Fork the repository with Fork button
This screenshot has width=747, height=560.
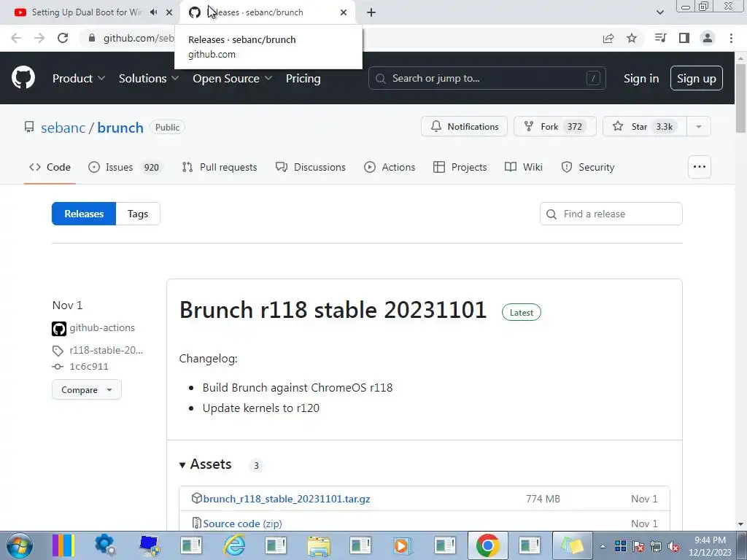pyautogui.click(x=554, y=127)
